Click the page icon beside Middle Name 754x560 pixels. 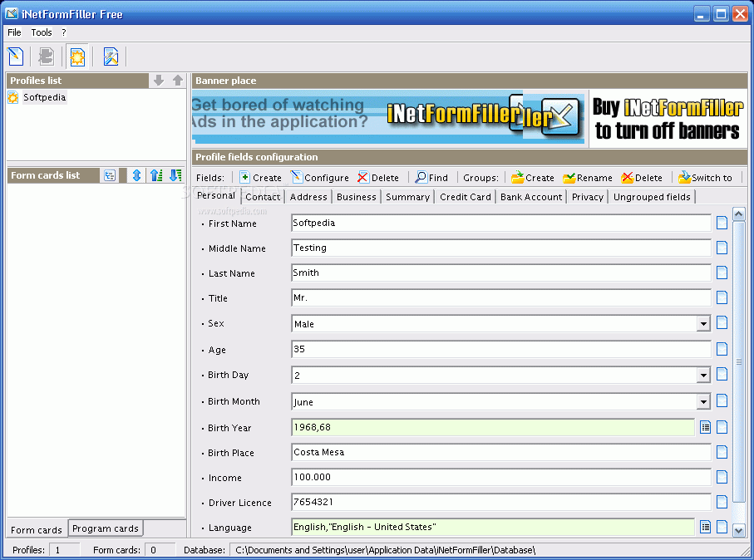[722, 248]
